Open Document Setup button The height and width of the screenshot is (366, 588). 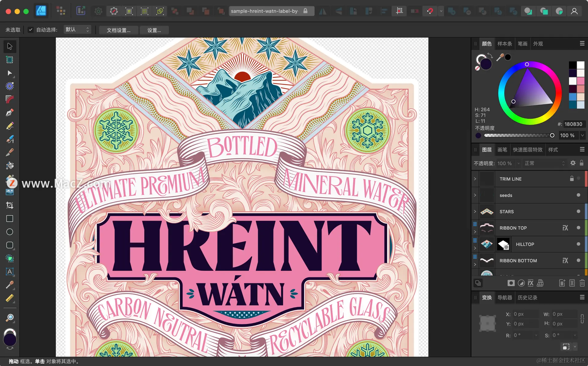[x=119, y=30]
